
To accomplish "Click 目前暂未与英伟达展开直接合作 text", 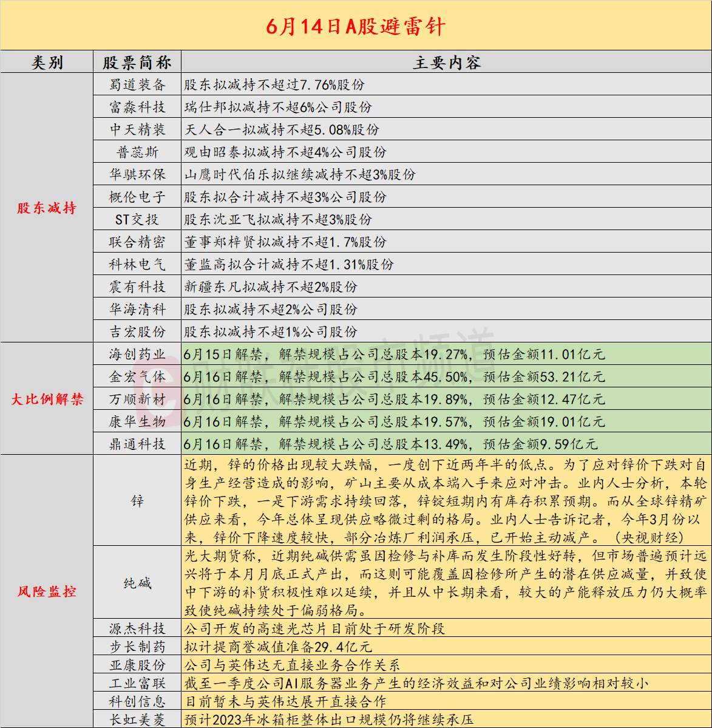I will coord(285,701).
